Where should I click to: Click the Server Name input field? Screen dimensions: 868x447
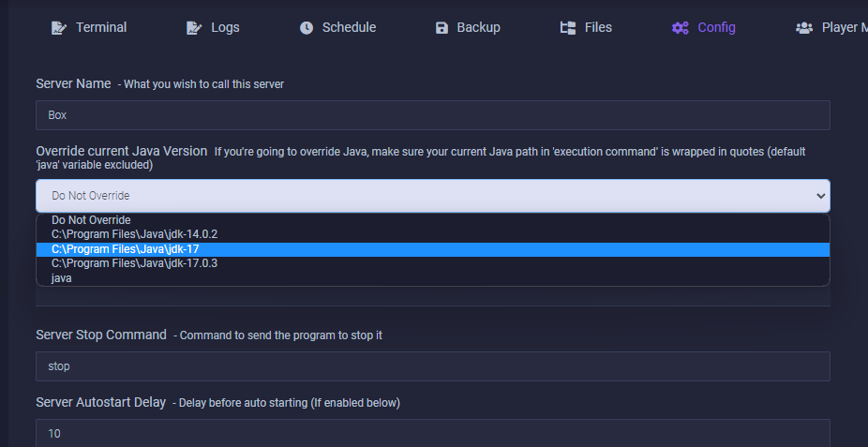coord(432,115)
